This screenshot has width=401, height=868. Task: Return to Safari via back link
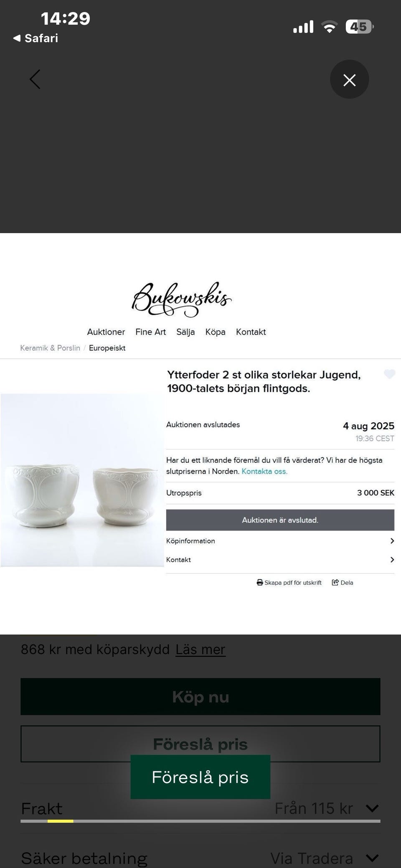(36, 38)
